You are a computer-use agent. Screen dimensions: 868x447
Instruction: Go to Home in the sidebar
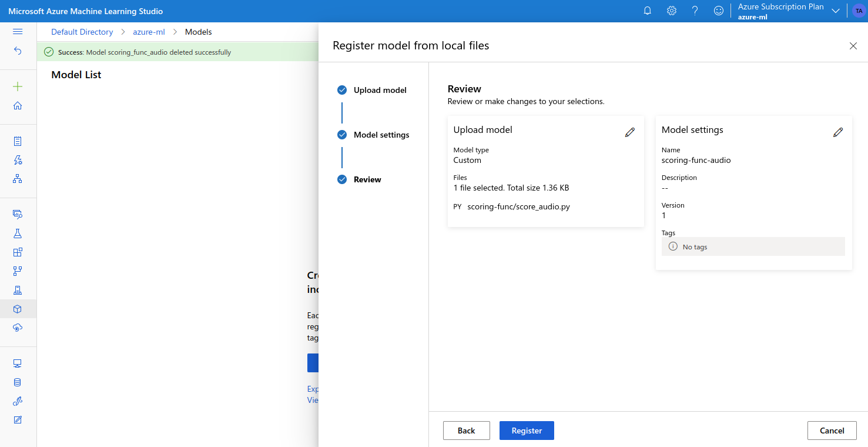pyautogui.click(x=18, y=106)
